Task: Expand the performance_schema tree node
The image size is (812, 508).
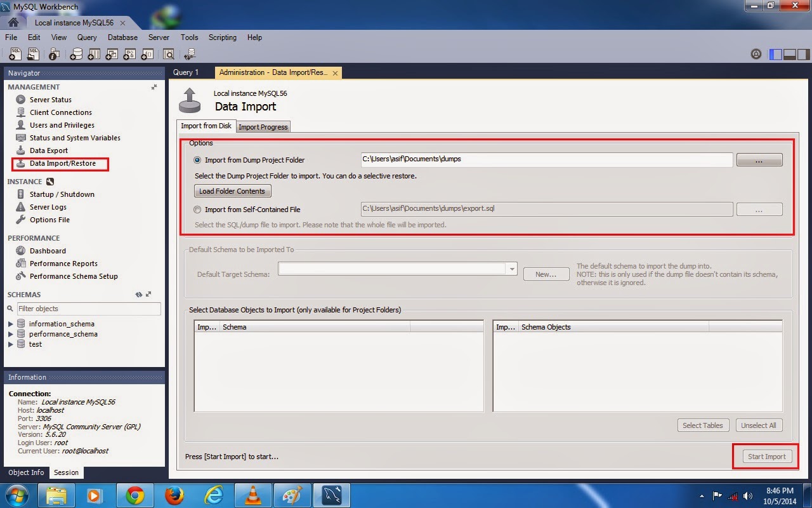Action: [x=10, y=334]
